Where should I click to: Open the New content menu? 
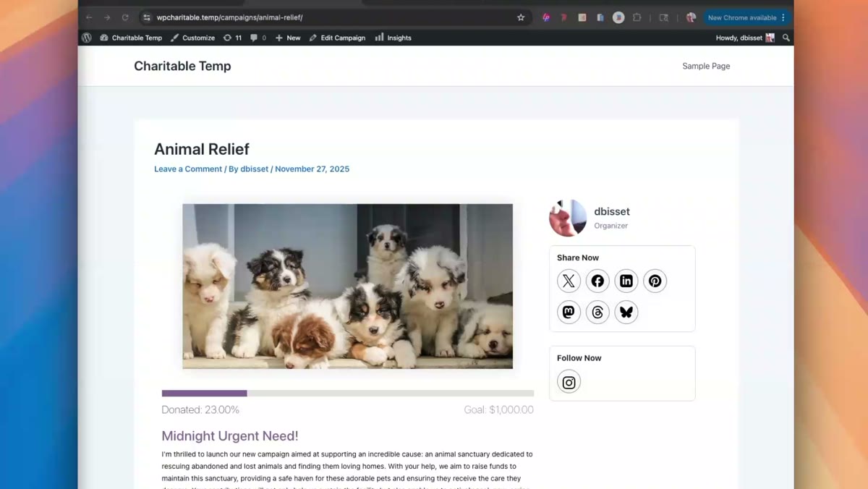point(288,38)
